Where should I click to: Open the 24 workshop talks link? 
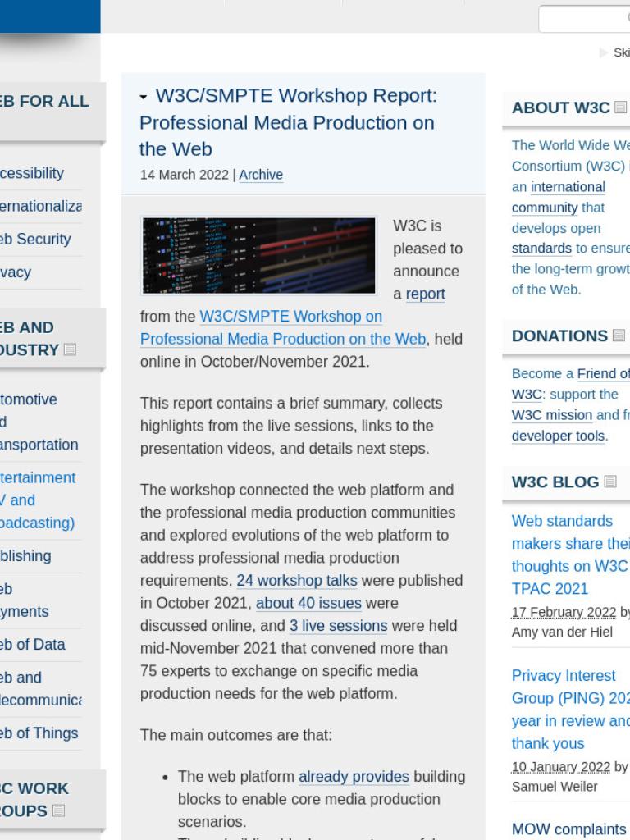[x=297, y=581]
